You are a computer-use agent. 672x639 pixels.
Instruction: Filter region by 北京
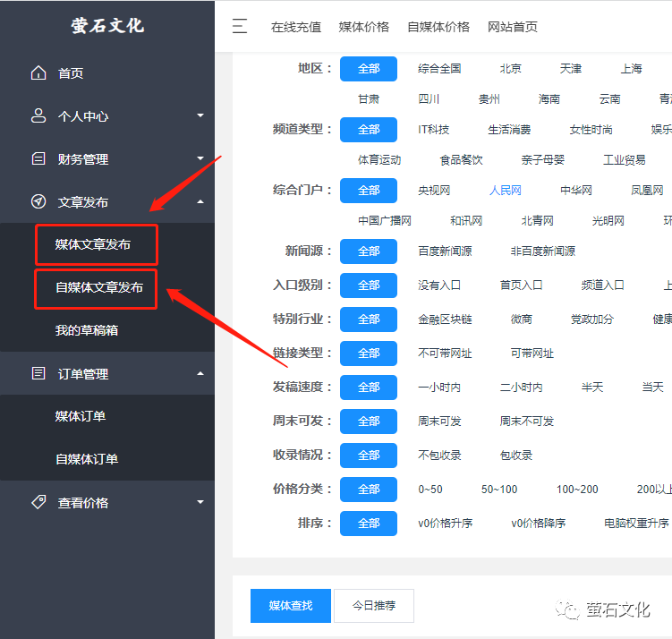pos(510,69)
